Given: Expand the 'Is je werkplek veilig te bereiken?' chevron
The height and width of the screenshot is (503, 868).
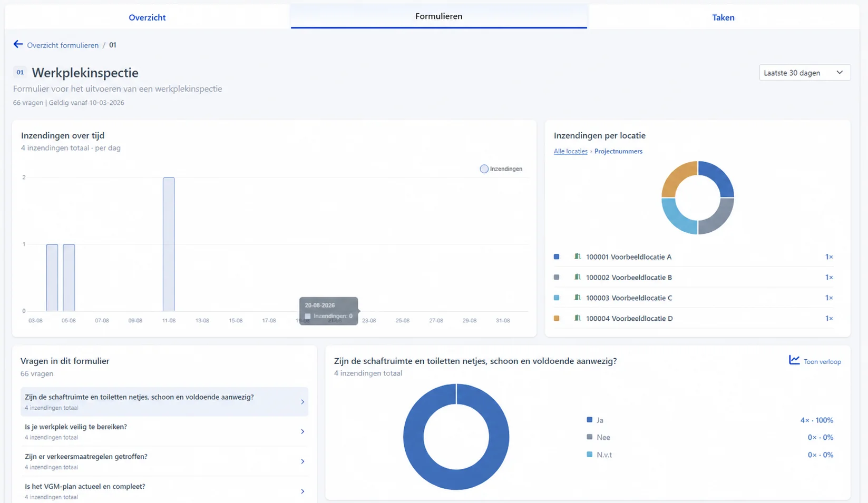Looking at the screenshot, I should (x=303, y=431).
